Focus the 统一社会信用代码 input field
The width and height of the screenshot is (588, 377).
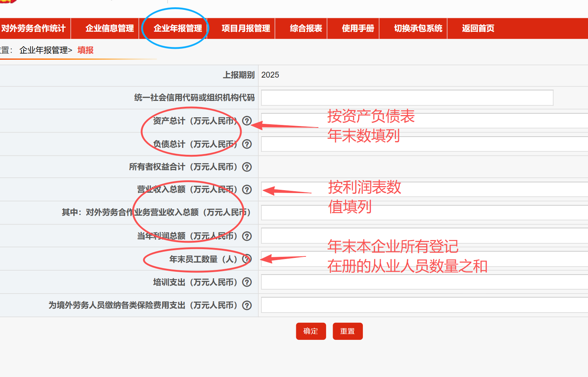(x=407, y=98)
